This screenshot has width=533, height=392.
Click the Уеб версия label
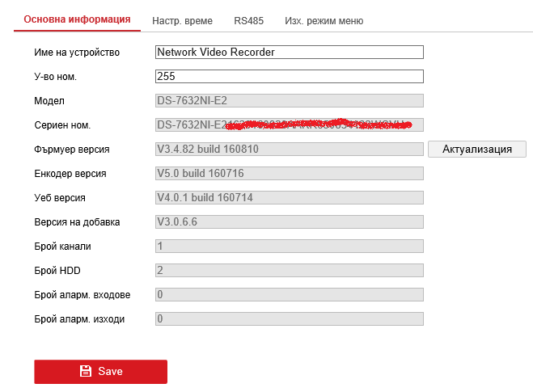tap(60, 198)
